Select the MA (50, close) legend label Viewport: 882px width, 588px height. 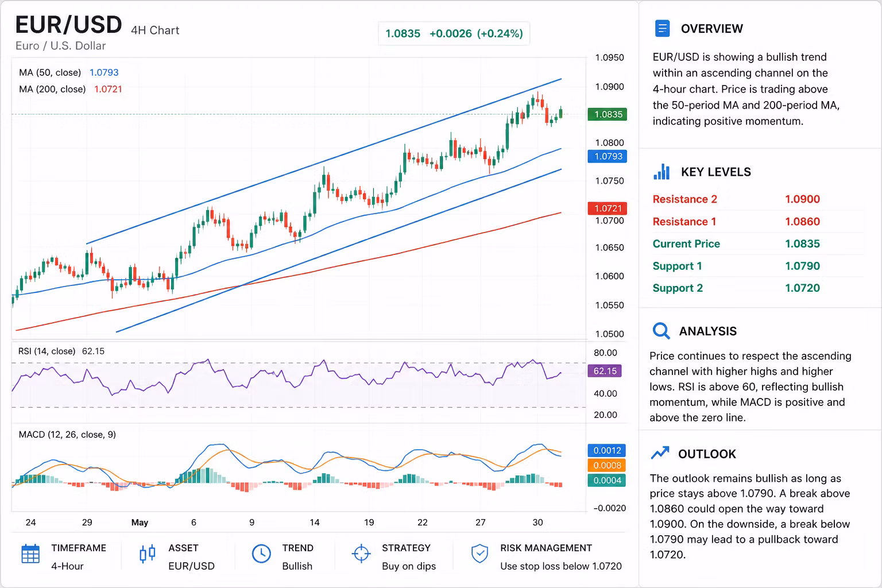(50, 72)
